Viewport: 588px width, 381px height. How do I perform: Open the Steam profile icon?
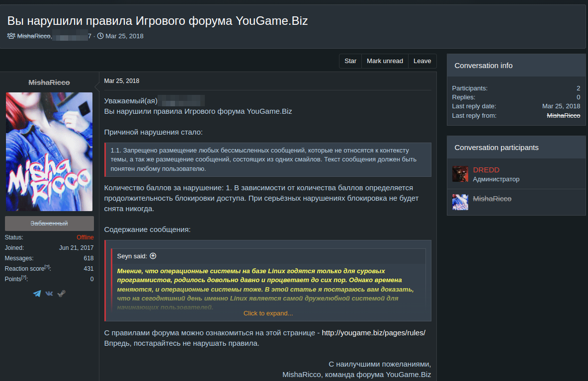61,293
